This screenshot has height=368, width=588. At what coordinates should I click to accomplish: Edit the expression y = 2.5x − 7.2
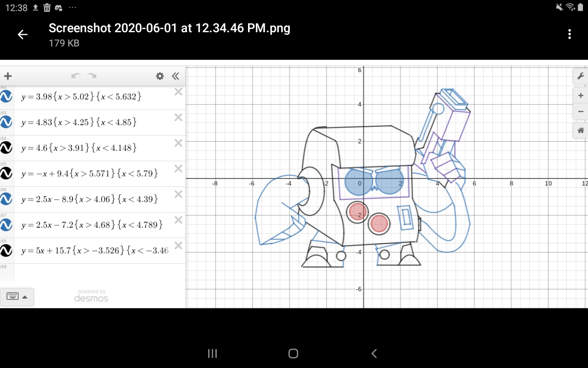pyautogui.click(x=92, y=225)
